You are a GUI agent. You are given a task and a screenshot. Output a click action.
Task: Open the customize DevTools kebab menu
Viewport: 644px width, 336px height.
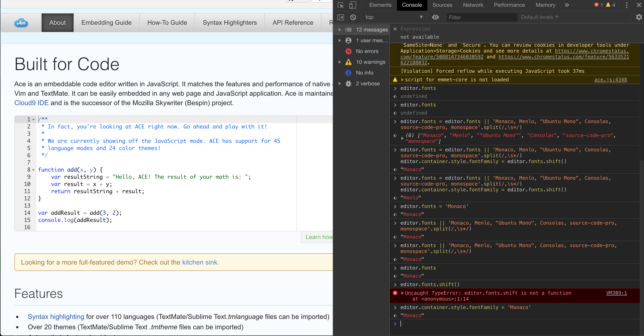pyautogui.click(x=626, y=5)
